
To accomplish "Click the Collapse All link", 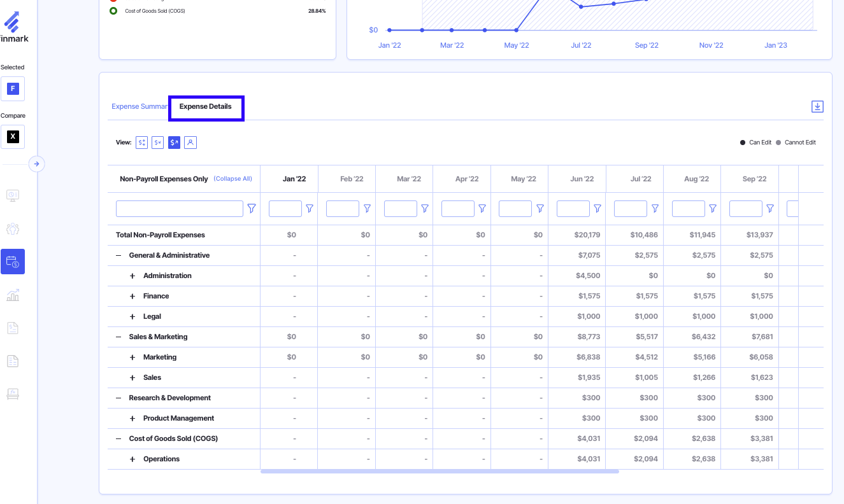I will tap(232, 179).
